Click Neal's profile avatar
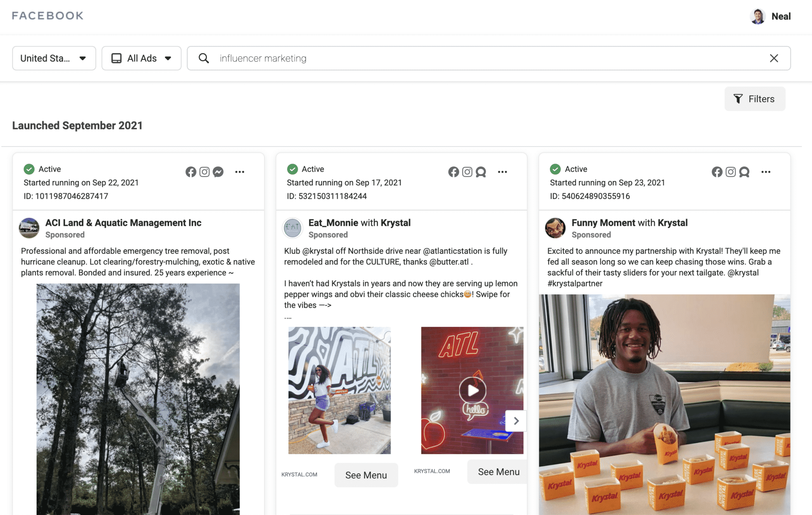 (x=758, y=16)
